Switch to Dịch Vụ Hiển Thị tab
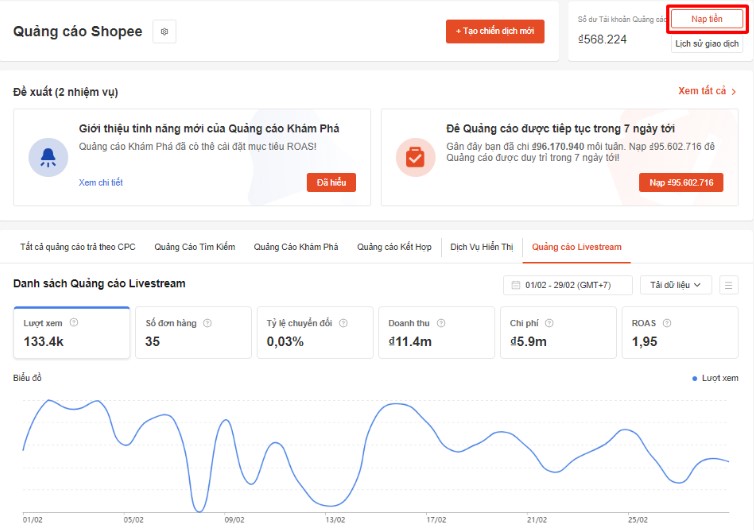This screenshot has height=530, width=754. click(482, 247)
